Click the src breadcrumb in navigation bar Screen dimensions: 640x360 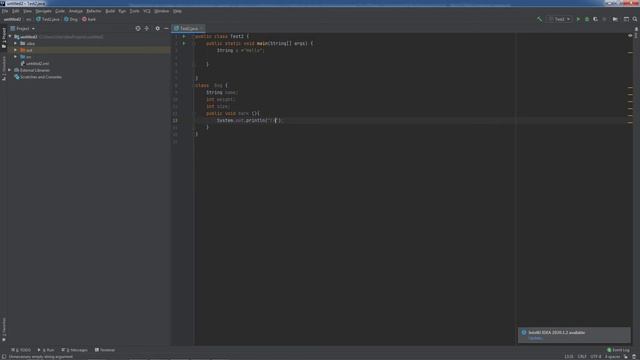click(x=29, y=19)
